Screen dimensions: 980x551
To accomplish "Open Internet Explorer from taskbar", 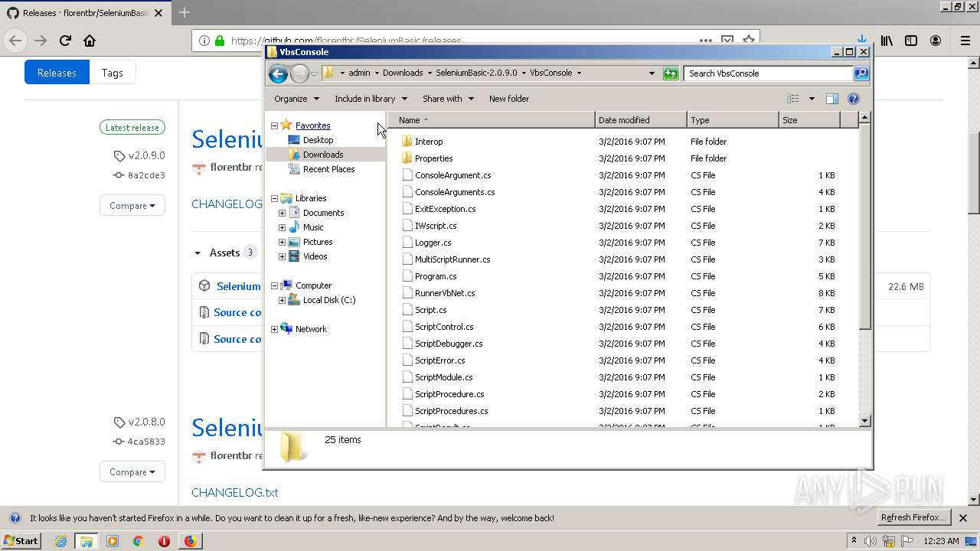I will pos(60,541).
